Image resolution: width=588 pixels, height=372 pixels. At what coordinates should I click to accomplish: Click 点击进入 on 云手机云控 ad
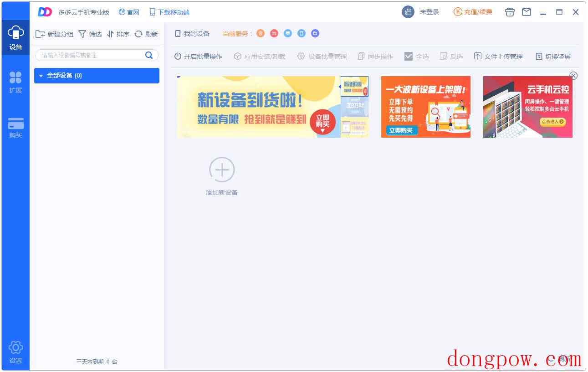553,122
